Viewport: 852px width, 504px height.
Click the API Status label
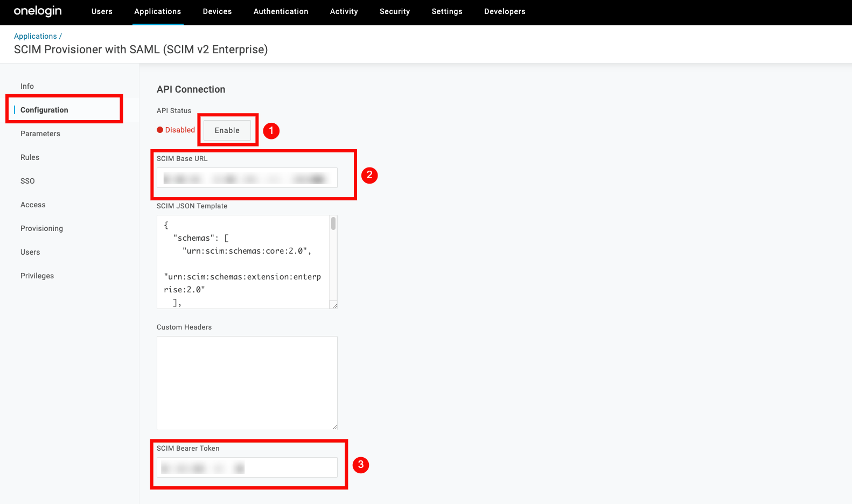[x=174, y=111]
